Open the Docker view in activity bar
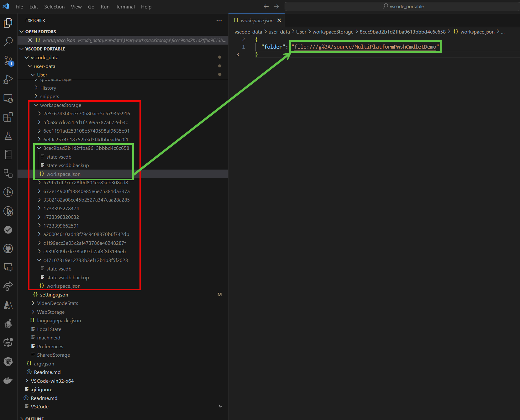 tap(8, 381)
